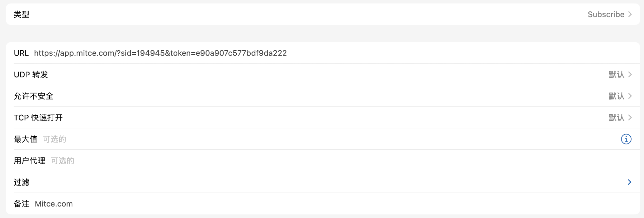Click the chevron next to Subscribe
Image resolution: width=644 pixels, height=218 pixels.
630,14
